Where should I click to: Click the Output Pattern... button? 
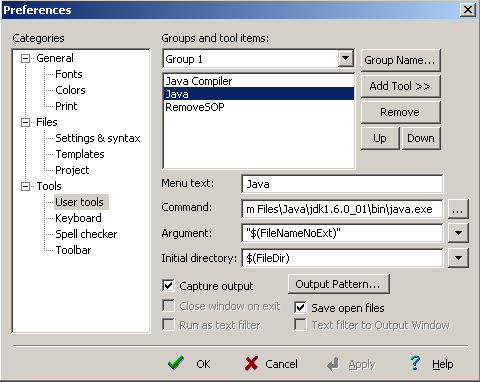pyautogui.click(x=338, y=284)
